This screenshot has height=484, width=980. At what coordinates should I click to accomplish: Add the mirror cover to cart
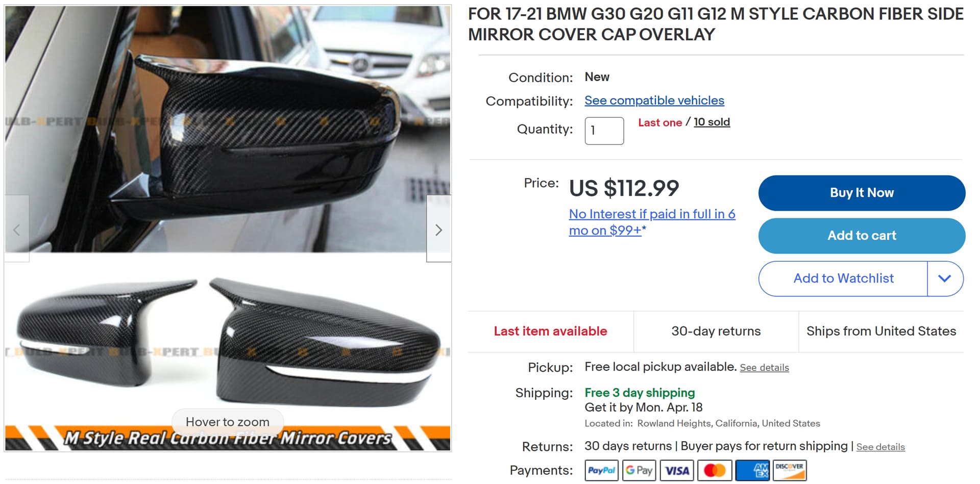pyautogui.click(x=862, y=236)
